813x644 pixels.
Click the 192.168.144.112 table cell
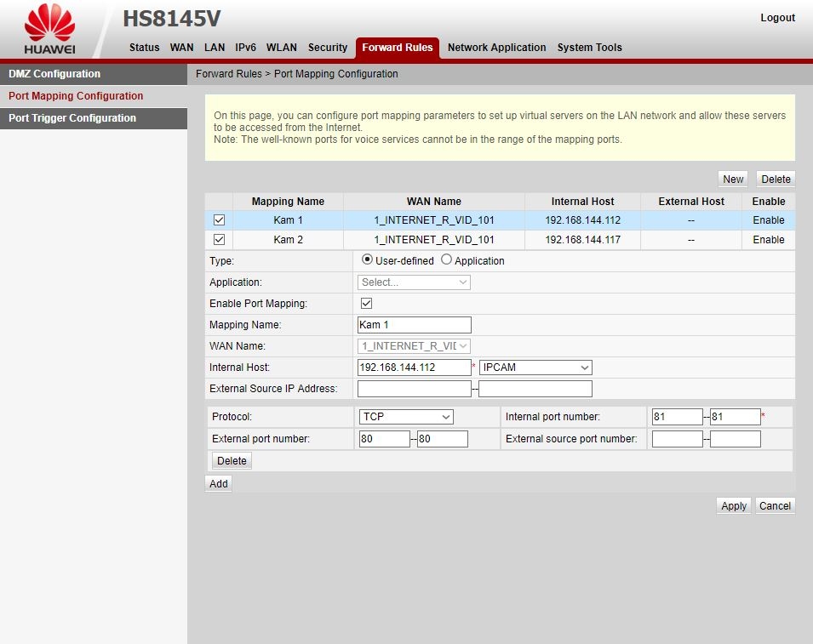583,220
